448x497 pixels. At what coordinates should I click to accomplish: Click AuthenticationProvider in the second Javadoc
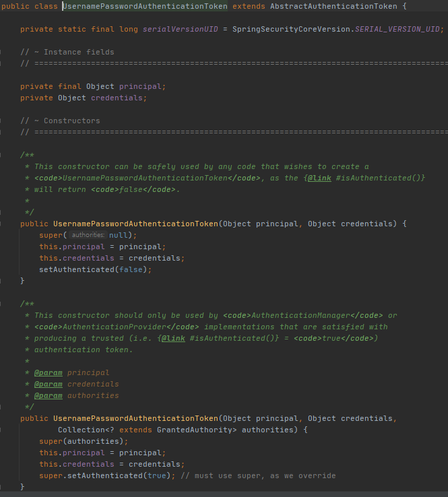[x=115, y=327]
